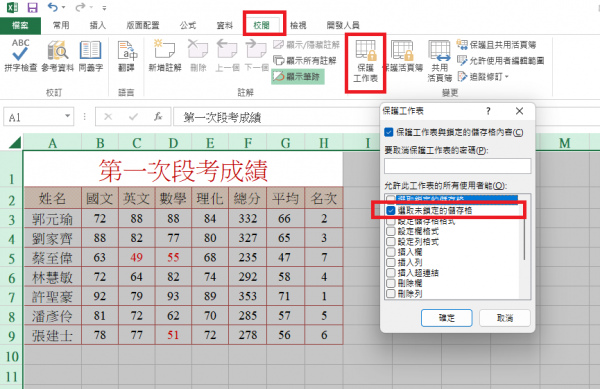The height and width of the screenshot is (389, 600).
Task: Open the Redo history dropdown arrow
Action: click(x=91, y=7)
